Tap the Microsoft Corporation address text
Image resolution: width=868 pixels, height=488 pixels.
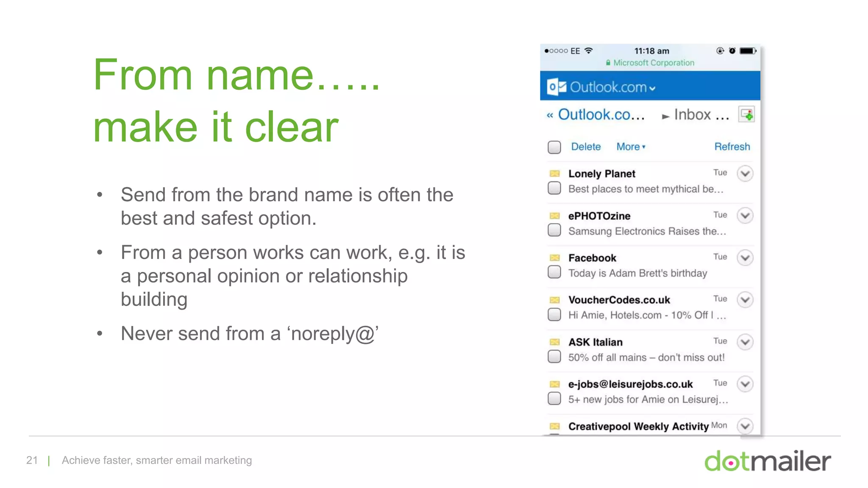coord(654,63)
